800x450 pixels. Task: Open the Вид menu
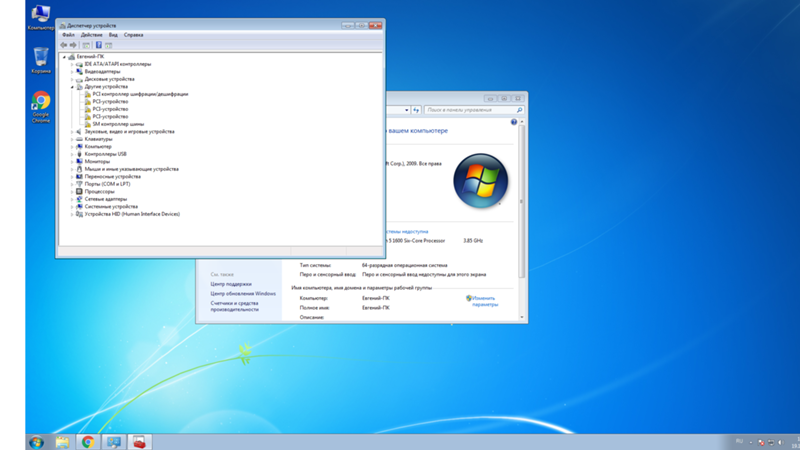tap(113, 35)
